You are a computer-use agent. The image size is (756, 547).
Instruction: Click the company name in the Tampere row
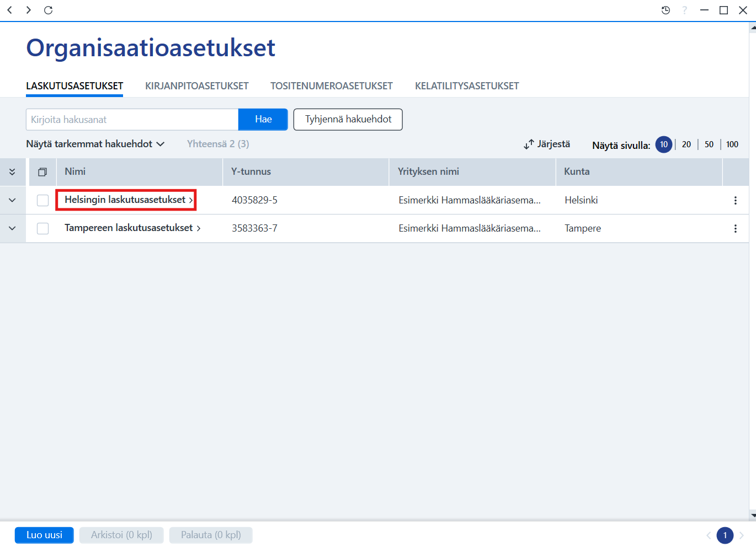click(x=470, y=228)
